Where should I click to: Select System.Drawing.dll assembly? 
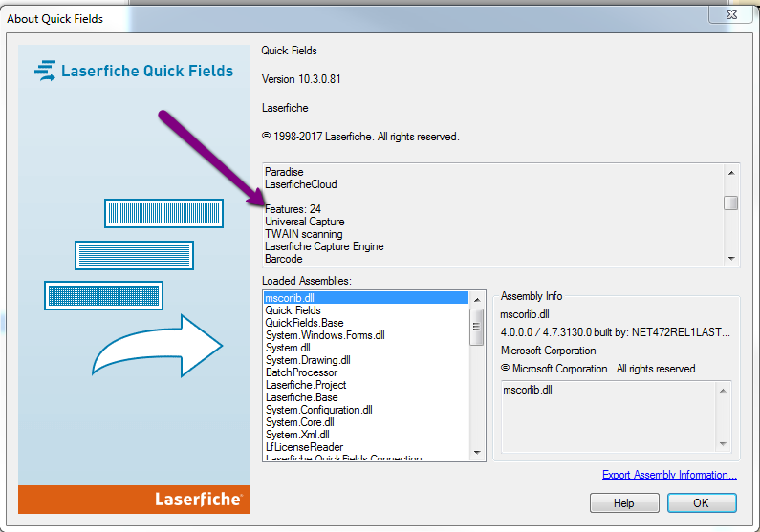tap(366, 360)
